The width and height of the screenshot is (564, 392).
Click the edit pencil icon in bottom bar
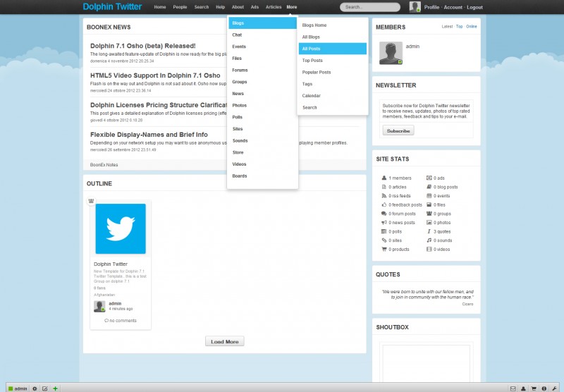[x=44, y=388]
